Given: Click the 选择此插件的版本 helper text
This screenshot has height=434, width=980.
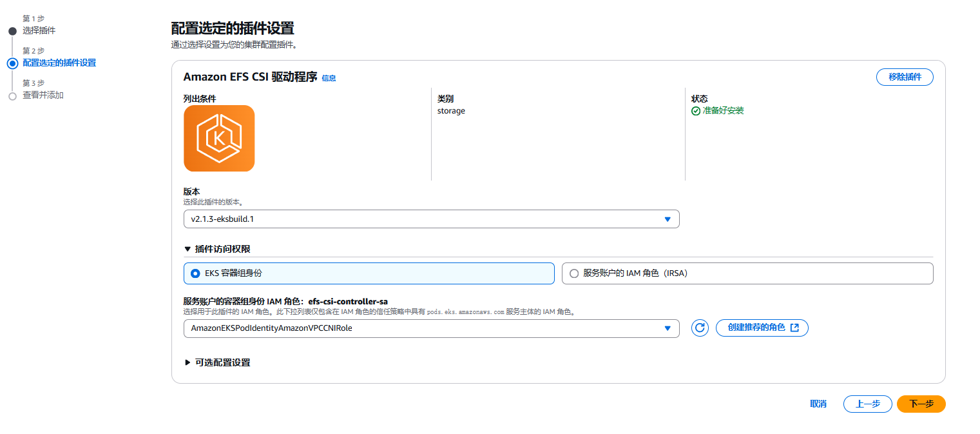Looking at the screenshot, I should click(213, 202).
